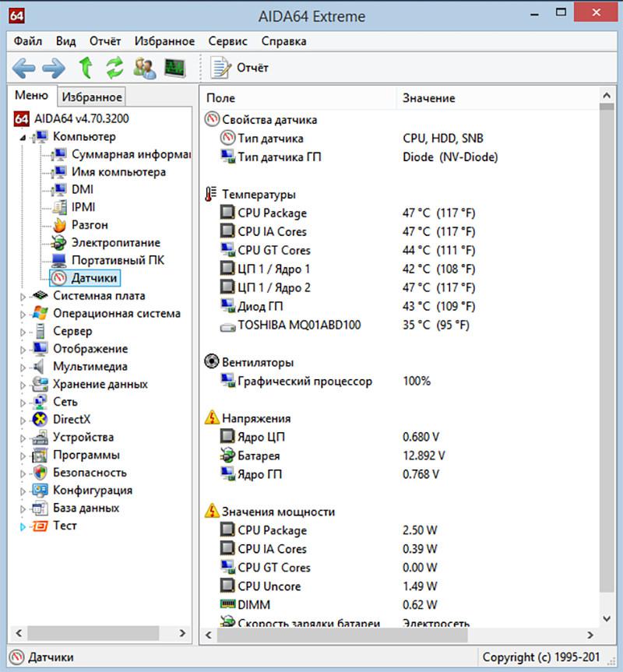Viewport: 623px width, 672px height.
Task: Click the Системная плата motherboard icon
Action: coord(40,295)
